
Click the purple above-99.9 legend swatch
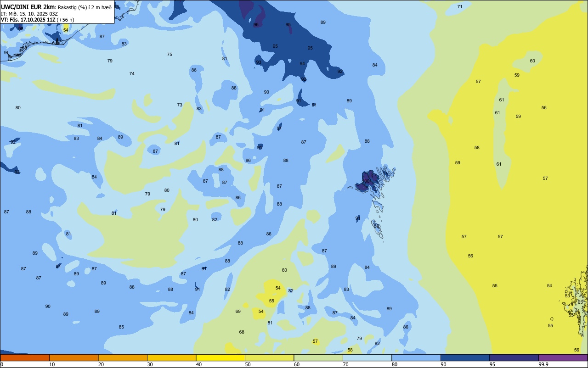[563, 358]
